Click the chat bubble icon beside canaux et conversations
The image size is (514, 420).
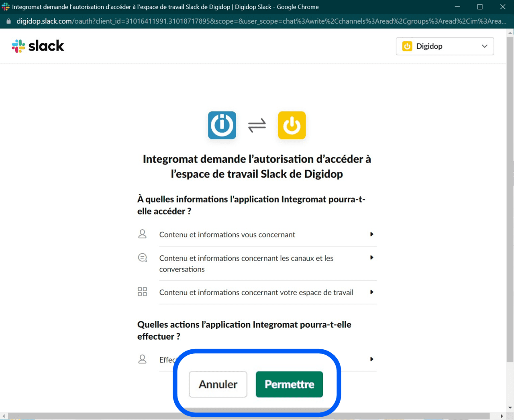pyautogui.click(x=142, y=258)
